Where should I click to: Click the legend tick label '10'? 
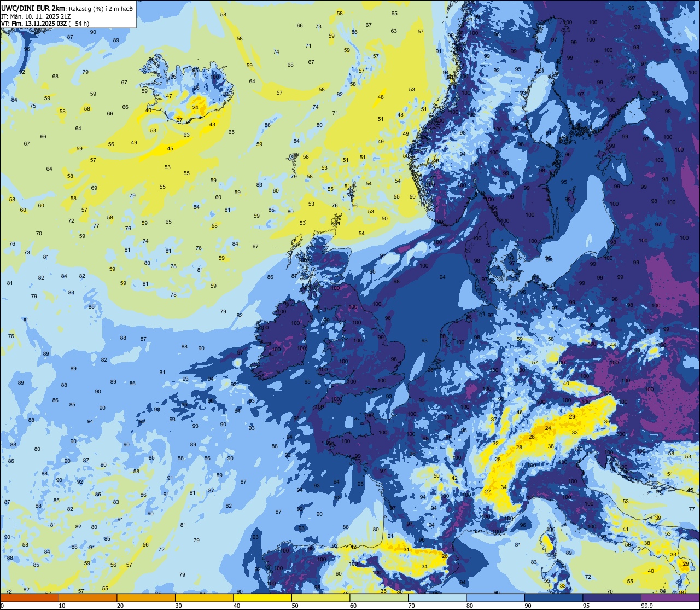(62, 606)
